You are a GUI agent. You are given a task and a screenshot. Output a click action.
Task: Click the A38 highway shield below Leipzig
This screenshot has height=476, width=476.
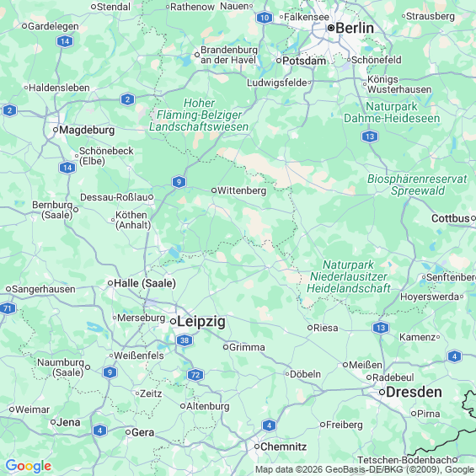click(185, 340)
